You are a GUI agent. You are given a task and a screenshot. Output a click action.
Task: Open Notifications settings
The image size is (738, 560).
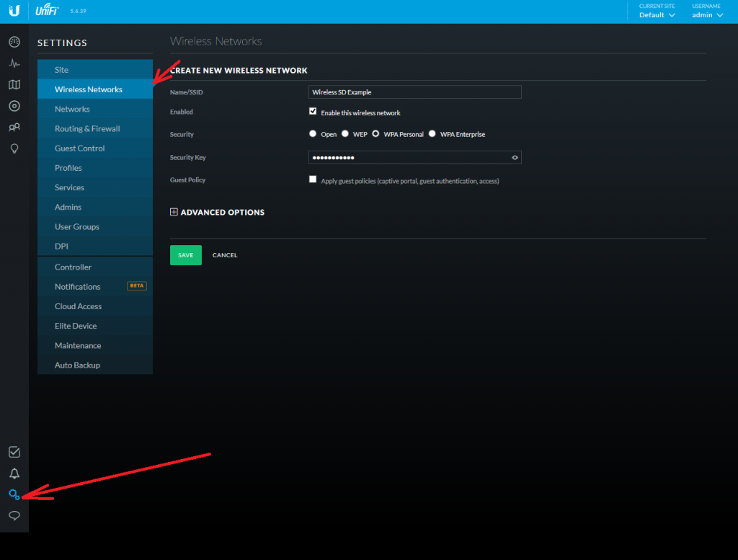coord(95,287)
